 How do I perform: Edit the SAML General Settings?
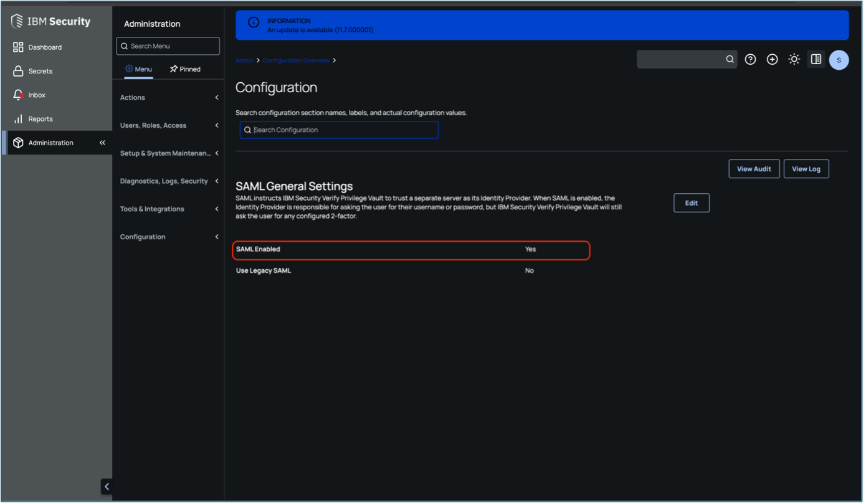[691, 202]
